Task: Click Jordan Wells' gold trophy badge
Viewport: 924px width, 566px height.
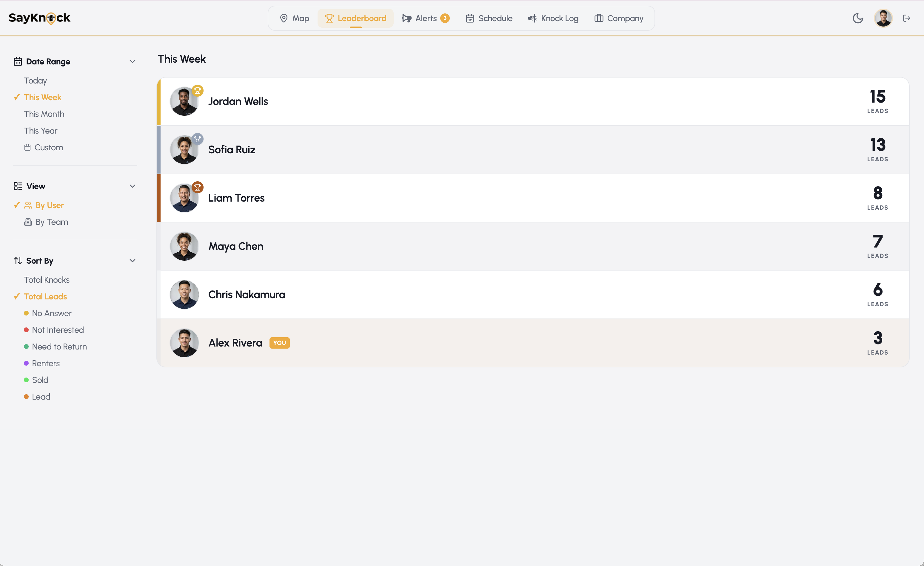Action: coord(198,91)
